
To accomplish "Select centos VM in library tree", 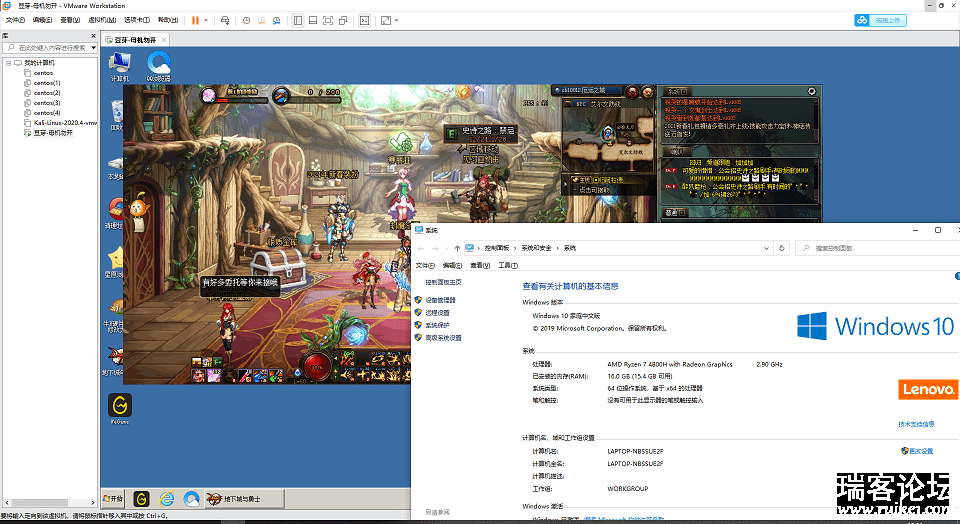I will (43, 73).
